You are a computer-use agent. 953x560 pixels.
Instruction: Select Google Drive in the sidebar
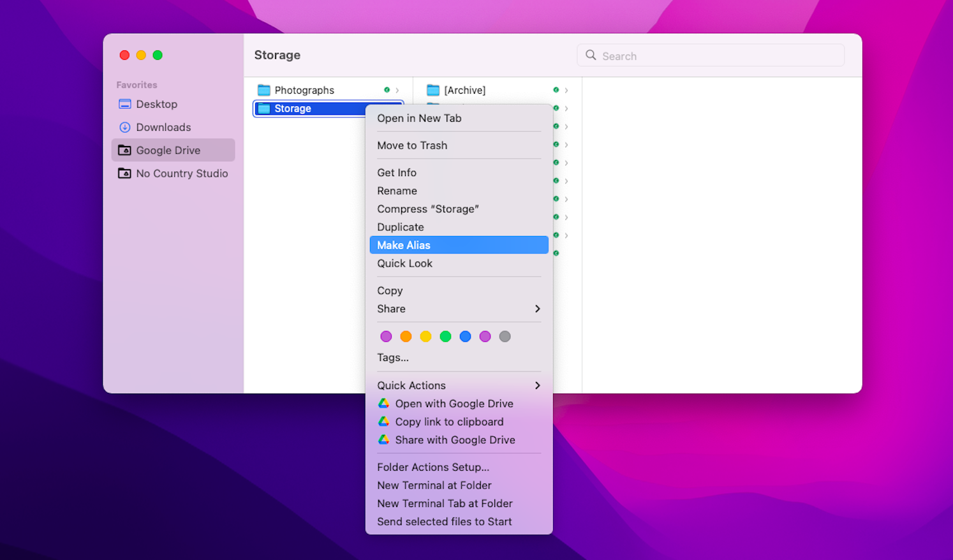tap(166, 150)
